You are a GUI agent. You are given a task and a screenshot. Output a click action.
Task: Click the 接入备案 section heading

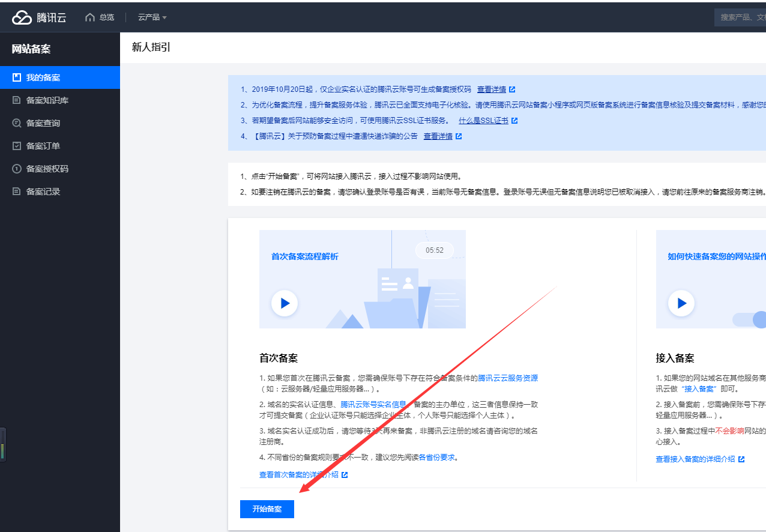coord(675,358)
